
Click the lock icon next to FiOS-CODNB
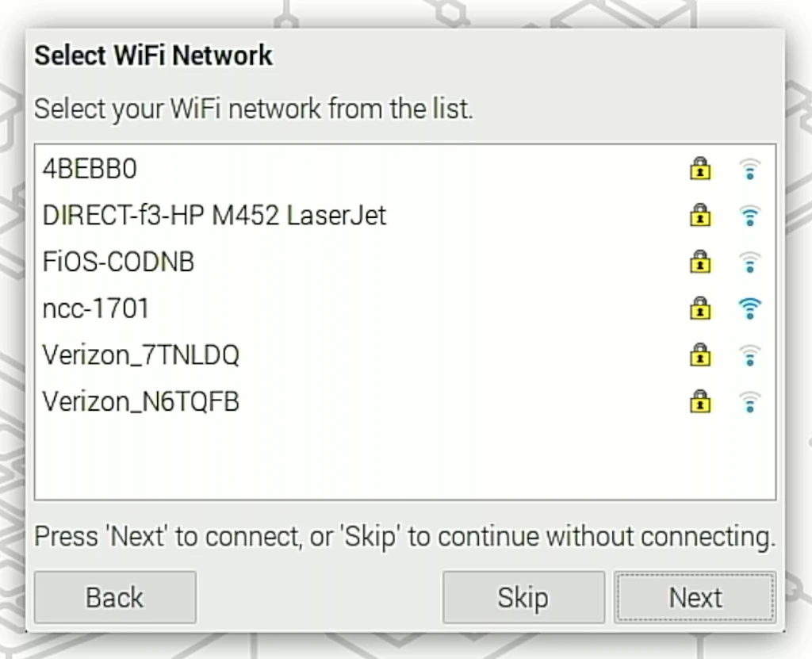click(x=700, y=262)
